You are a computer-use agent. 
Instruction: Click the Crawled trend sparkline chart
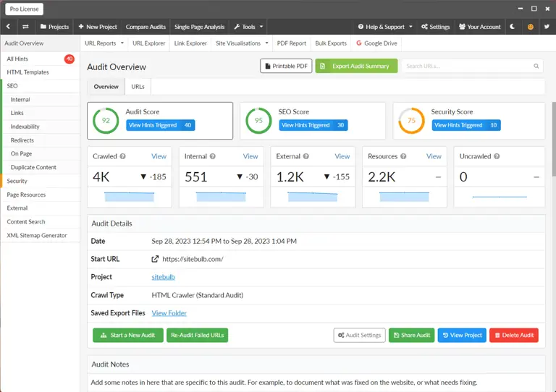coord(129,196)
